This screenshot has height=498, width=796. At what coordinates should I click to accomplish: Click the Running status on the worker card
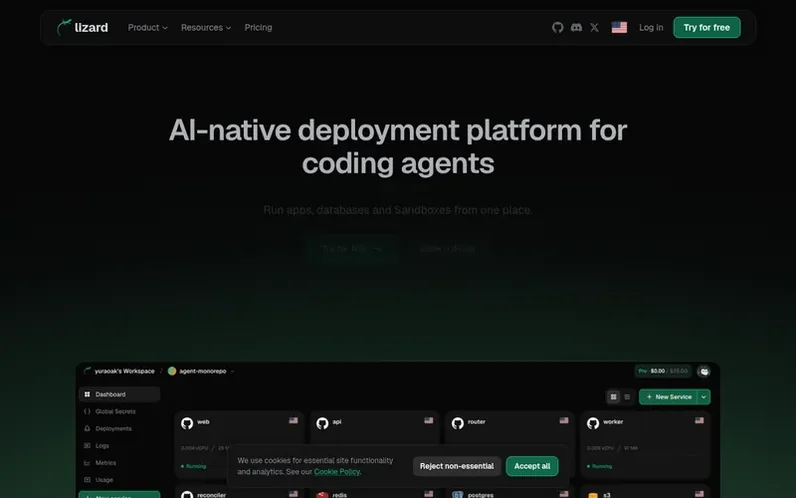[600, 466]
